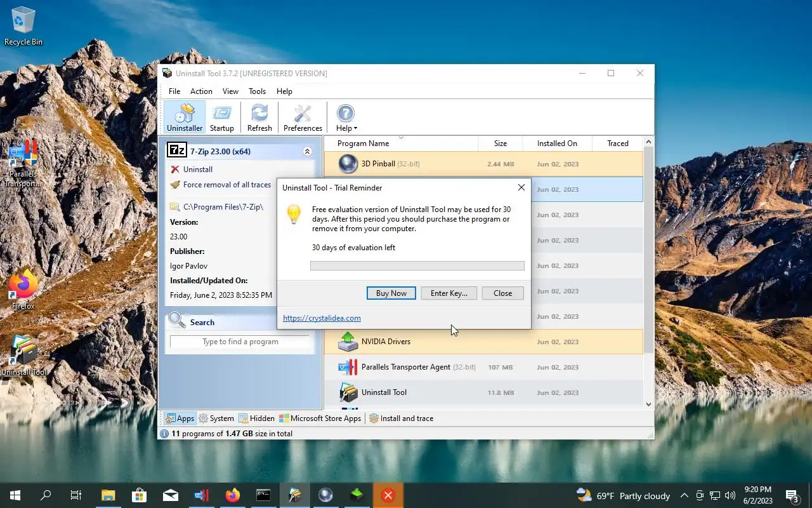Click the 3D Pinball ball icon
Screen dimensions: 812x508
coord(348,164)
